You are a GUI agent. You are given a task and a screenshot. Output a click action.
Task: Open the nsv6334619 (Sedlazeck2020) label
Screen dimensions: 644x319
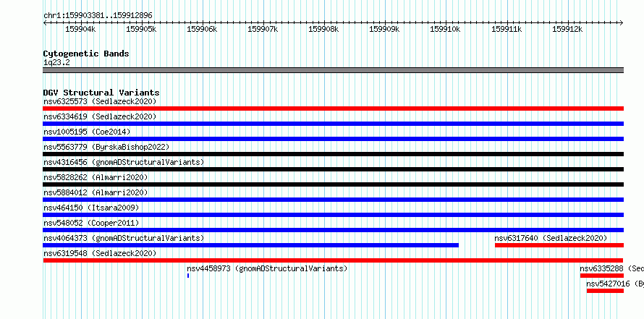[x=100, y=116]
